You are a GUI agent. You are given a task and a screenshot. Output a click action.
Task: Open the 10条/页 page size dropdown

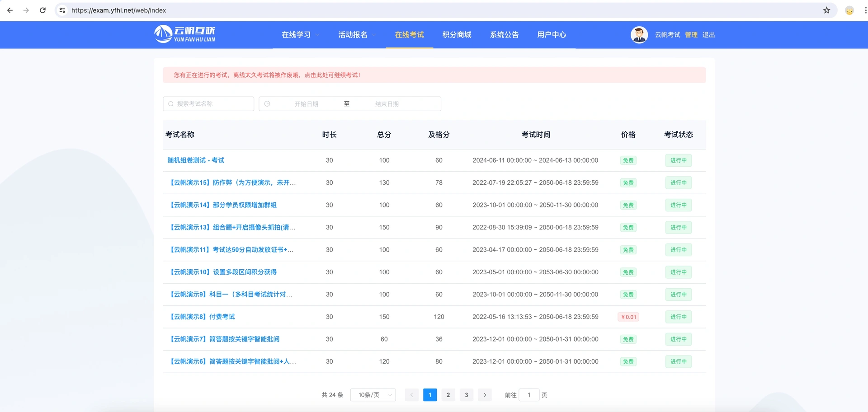[x=373, y=395]
